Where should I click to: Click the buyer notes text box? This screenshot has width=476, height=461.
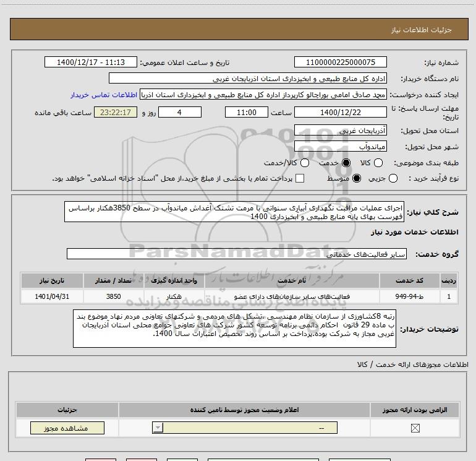click(x=234, y=329)
